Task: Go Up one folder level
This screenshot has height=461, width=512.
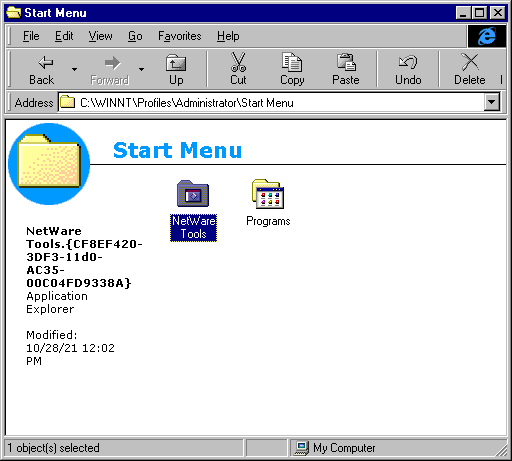Action: point(176,70)
